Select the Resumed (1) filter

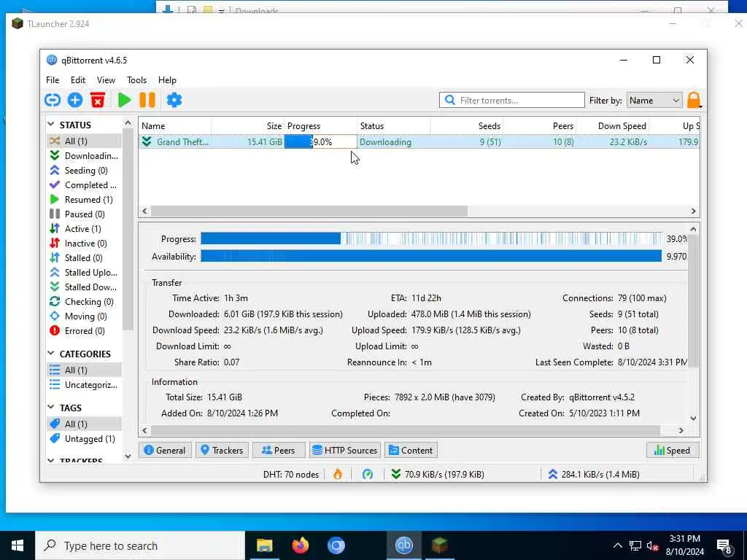tap(85, 200)
